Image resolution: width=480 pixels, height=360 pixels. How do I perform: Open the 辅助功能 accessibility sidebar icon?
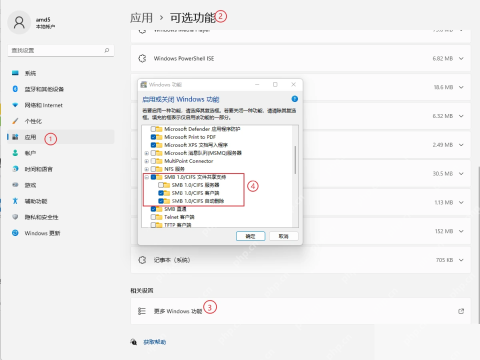15,201
